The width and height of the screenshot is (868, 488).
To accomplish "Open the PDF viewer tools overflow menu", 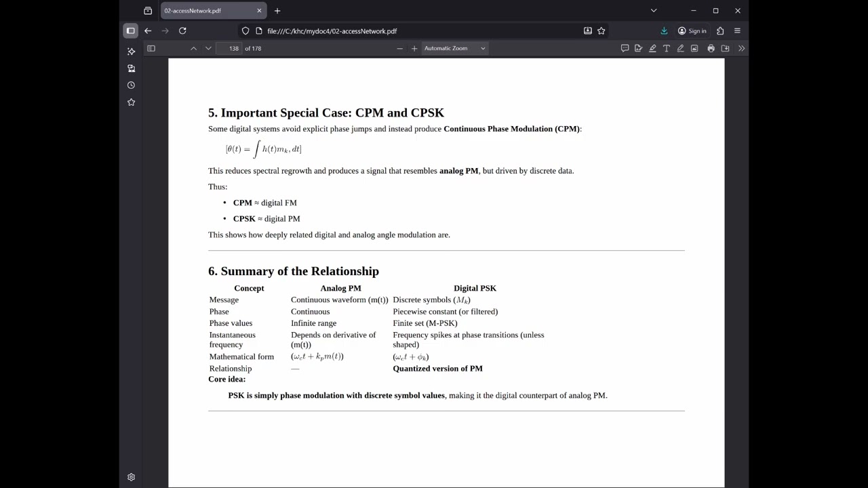I will [x=741, y=48].
